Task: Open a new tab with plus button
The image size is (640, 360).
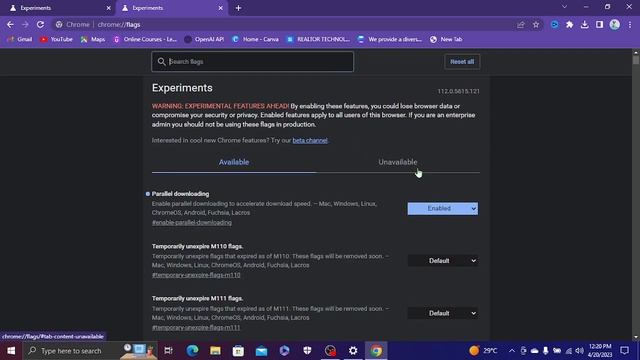Action: [x=238, y=8]
